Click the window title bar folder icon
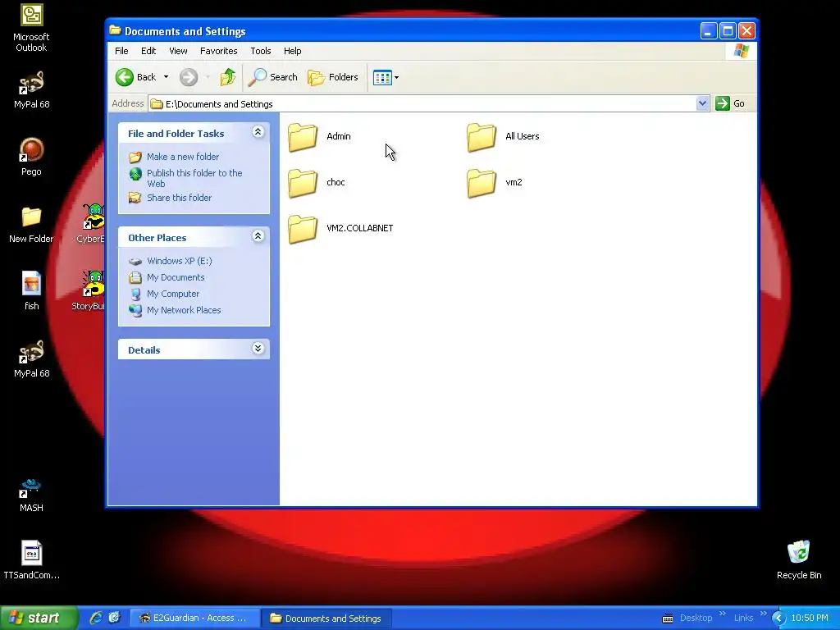This screenshot has height=630, width=840. [115, 30]
